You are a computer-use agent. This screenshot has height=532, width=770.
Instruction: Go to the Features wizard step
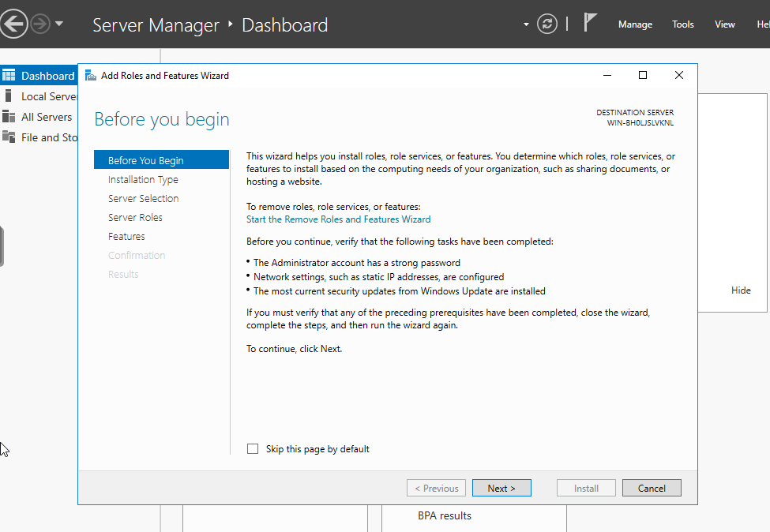pyautogui.click(x=126, y=236)
